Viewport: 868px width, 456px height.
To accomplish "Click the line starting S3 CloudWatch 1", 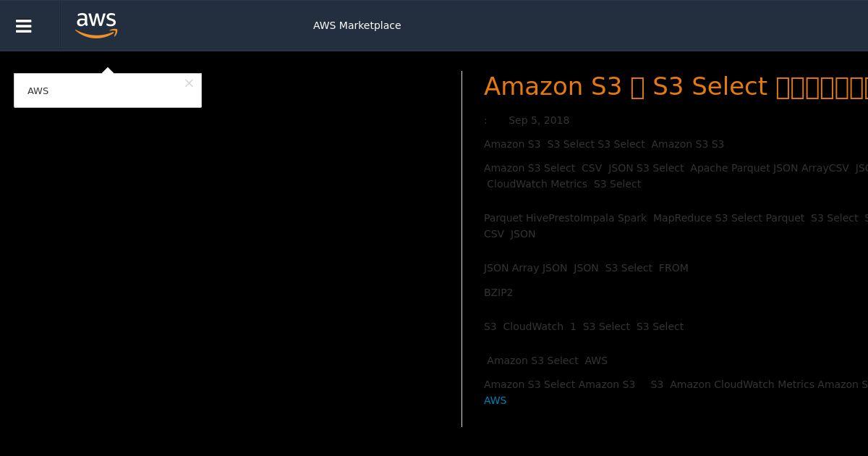I will (x=584, y=326).
